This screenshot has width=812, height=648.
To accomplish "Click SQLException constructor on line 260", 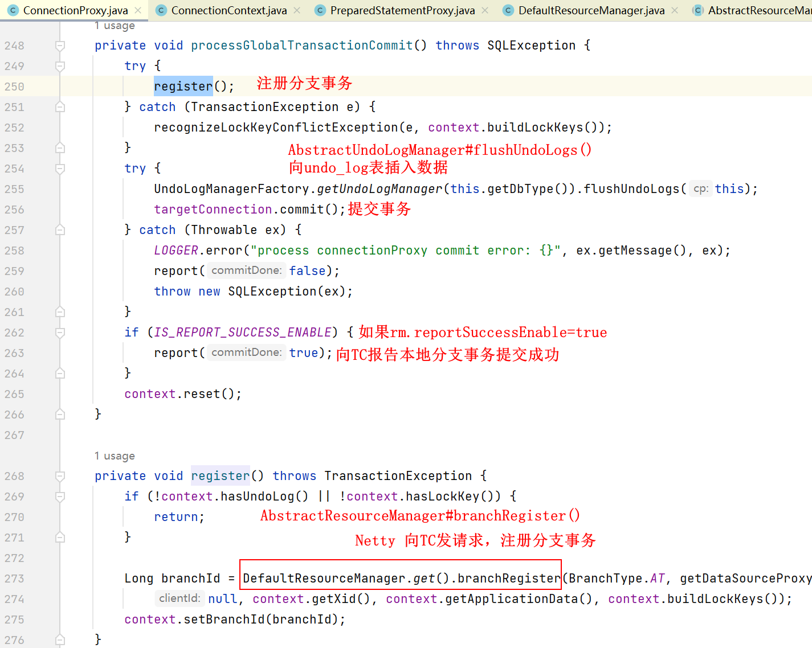I will coord(272,292).
